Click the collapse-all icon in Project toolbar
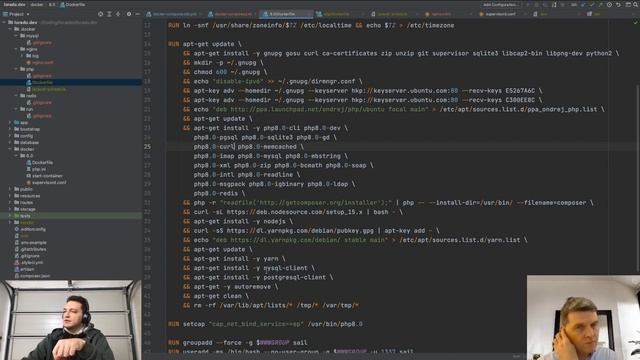640x360 pixels. coord(118,14)
